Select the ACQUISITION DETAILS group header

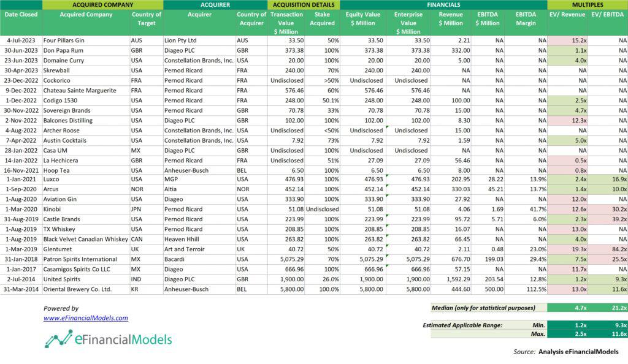(304, 5)
